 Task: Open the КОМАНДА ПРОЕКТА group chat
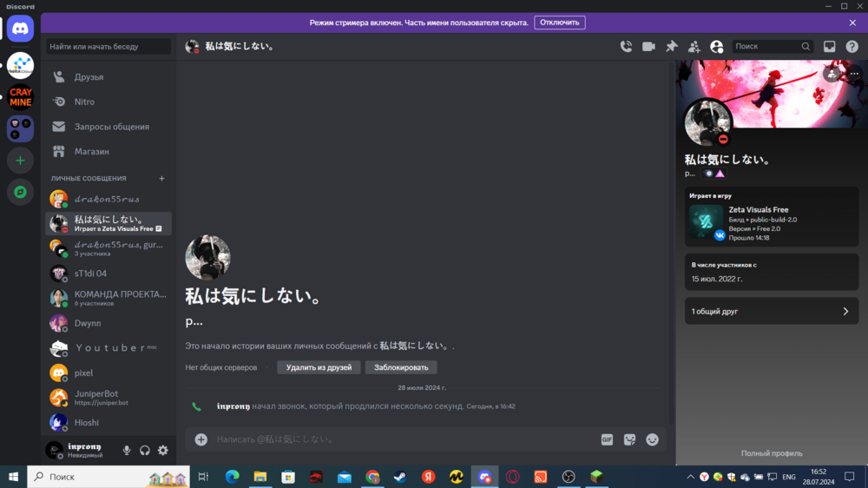(x=108, y=298)
